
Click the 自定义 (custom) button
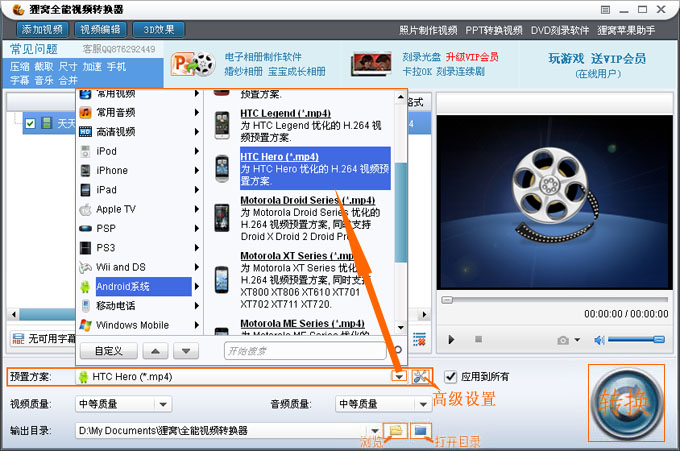(x=109, y=351)
